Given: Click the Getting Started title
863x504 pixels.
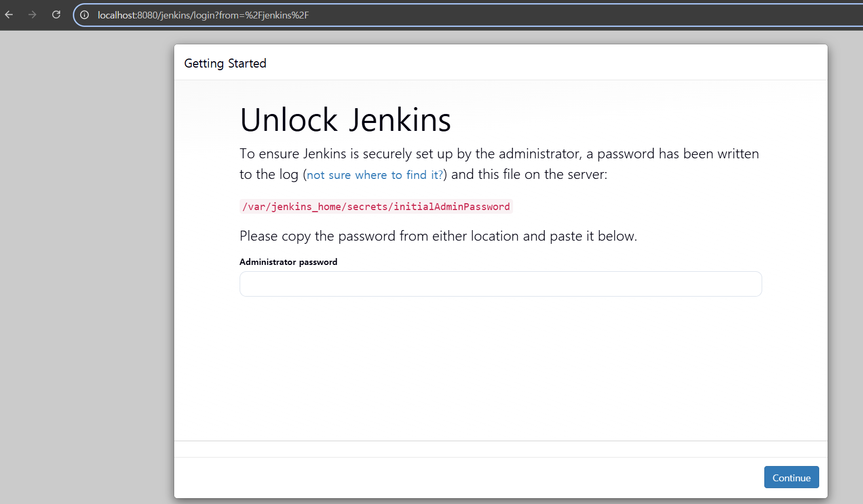Looking at the screenshot, I should (225, 63).
